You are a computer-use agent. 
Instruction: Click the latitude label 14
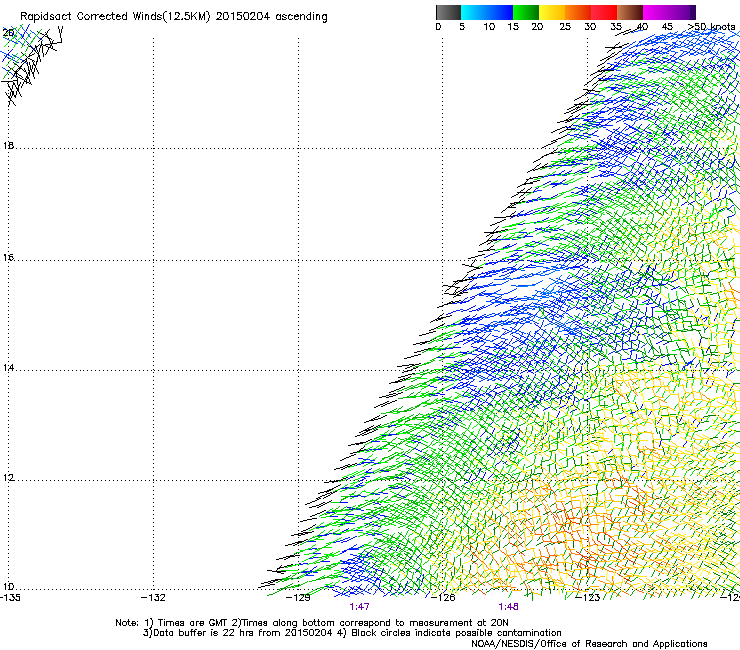pos(8,368)
